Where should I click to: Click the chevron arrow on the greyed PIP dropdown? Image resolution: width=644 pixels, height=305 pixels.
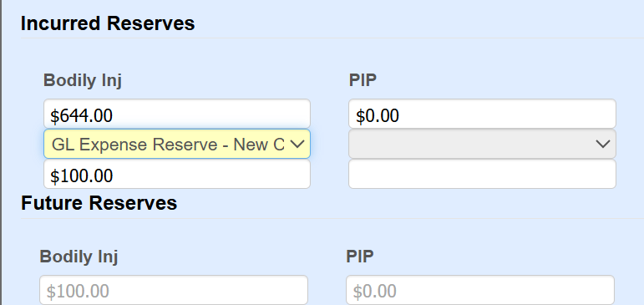[602, 144]
